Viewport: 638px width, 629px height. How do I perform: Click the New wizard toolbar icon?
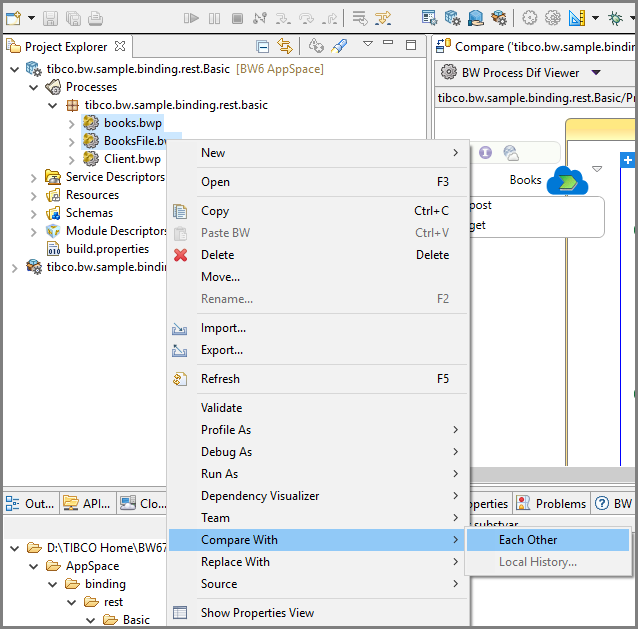tap(13, 18)
